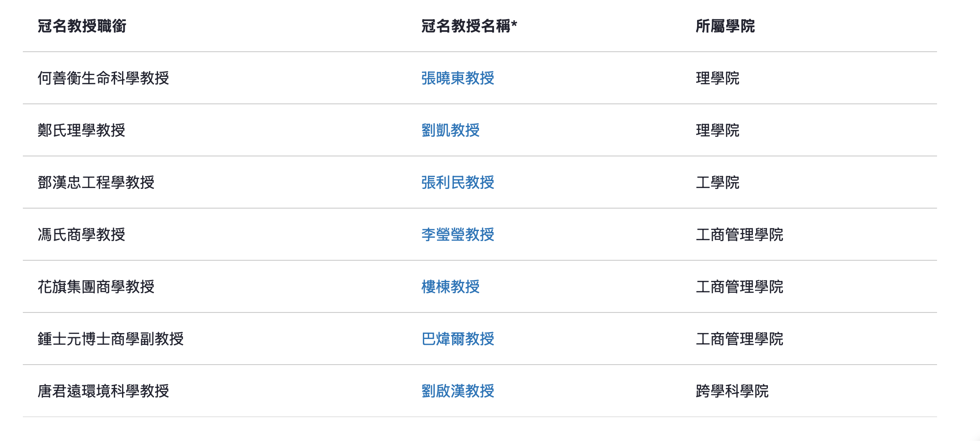The height and width of the screenshot is (441, 980).
Task: Open the 巴煒爾教授 link
Action: coord(458,339)
